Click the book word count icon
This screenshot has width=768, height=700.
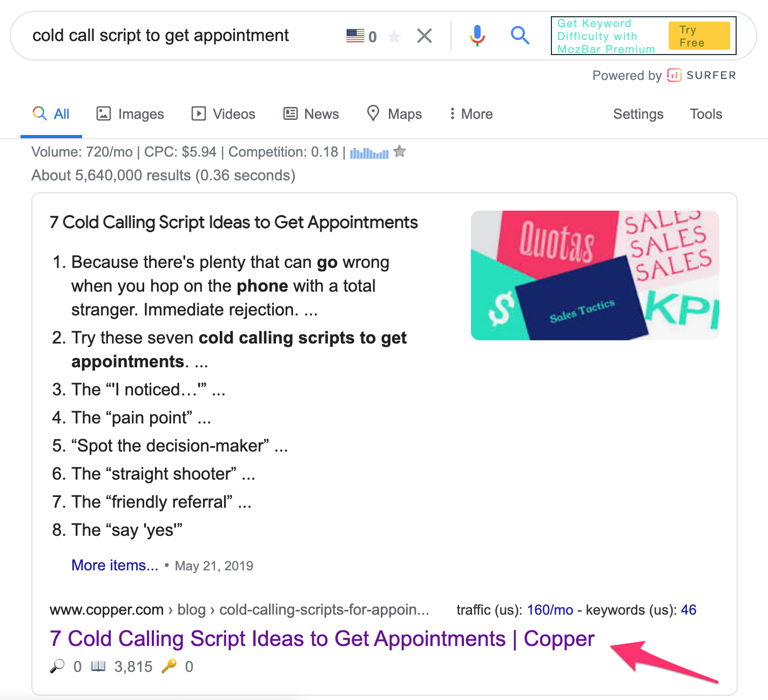click(x=98, y=666)
